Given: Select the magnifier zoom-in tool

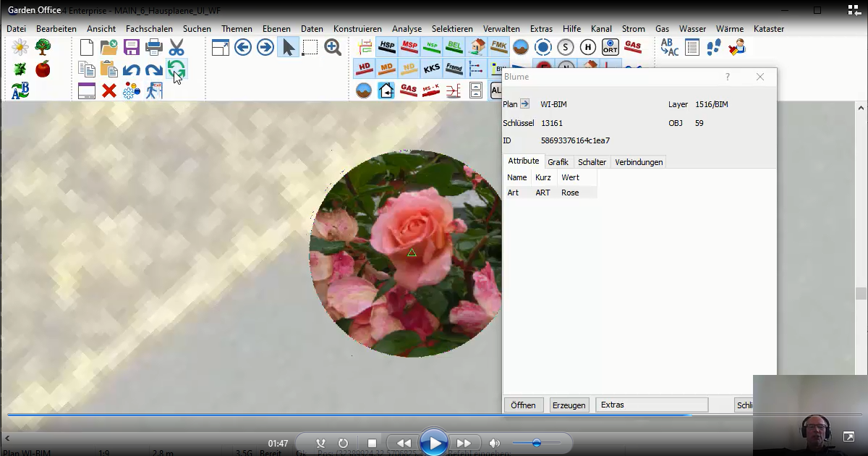Looking at the screenshot, I should pyautogui.click(x=333, y=48).
